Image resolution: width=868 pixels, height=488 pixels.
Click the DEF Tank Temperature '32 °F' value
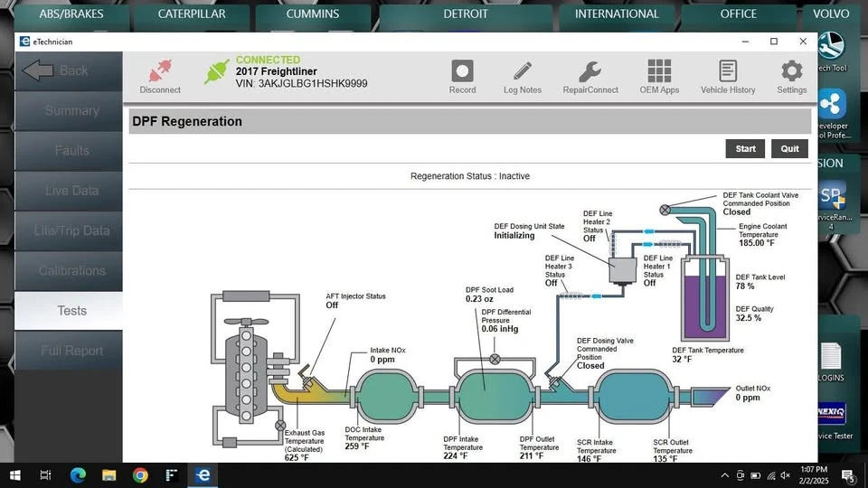click(x=682, y=360)
